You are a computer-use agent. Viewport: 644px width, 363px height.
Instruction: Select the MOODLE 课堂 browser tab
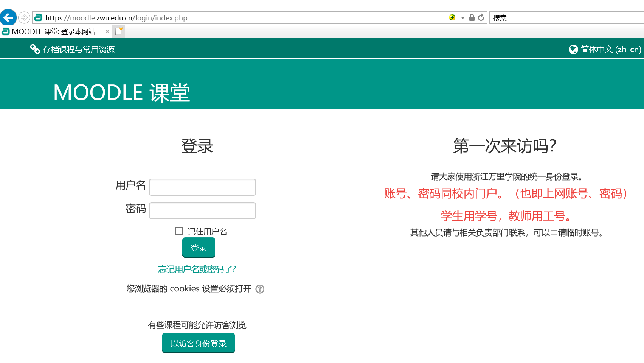click(53, 31)
